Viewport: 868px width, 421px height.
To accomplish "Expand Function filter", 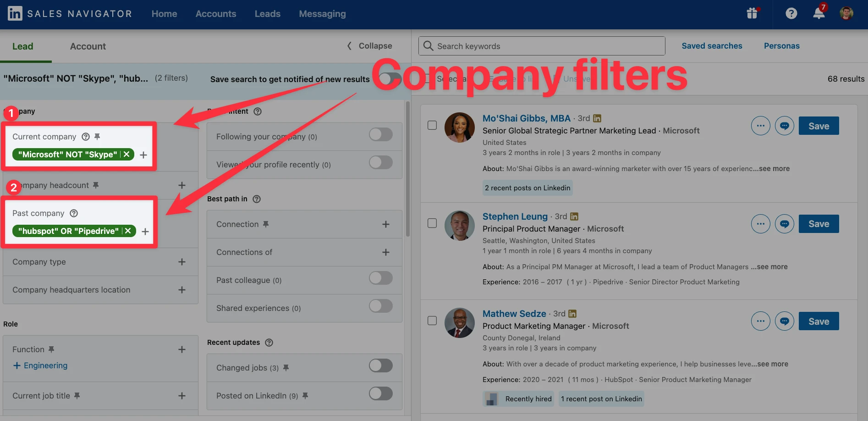I will tap(182, 349).
